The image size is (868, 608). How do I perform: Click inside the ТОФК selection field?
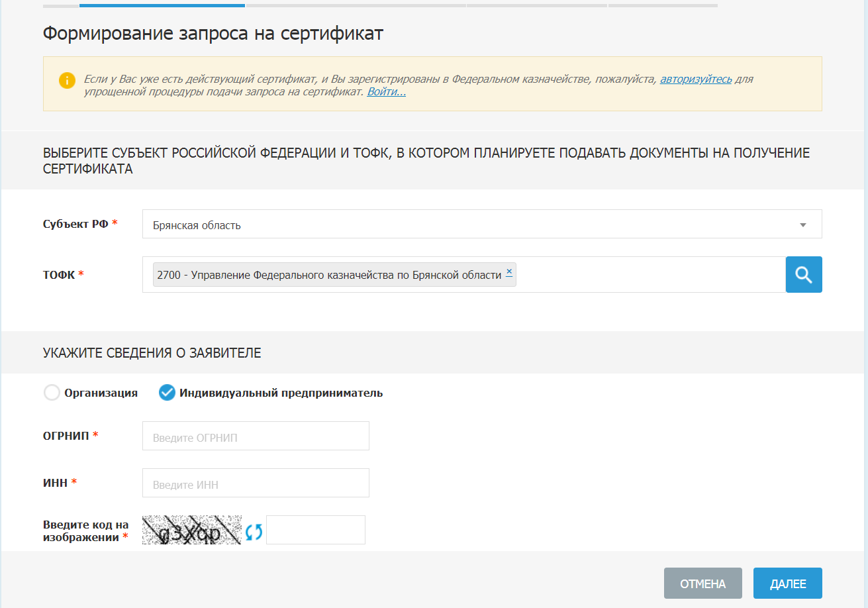click(463, 274)
